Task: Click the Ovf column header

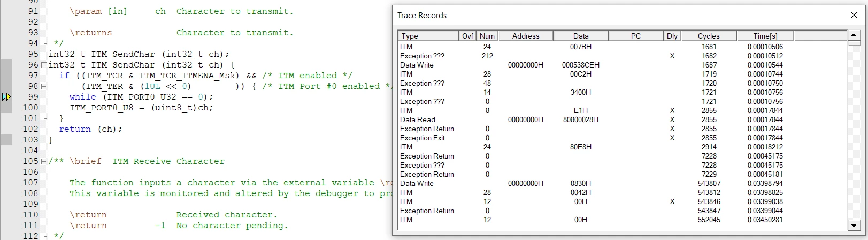Action: (467, 36)
